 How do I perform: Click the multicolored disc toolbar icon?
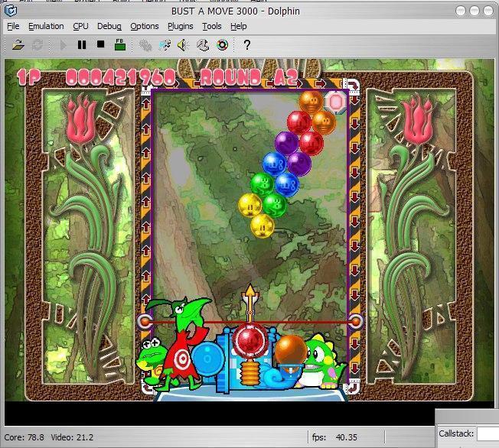(x=221, y=45)
